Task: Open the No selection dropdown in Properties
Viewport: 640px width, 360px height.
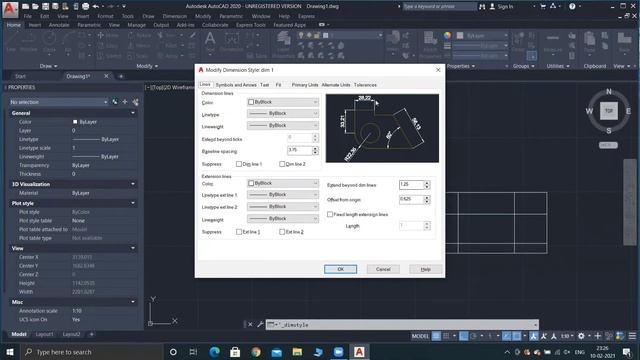Action: (x=59, y=102)
